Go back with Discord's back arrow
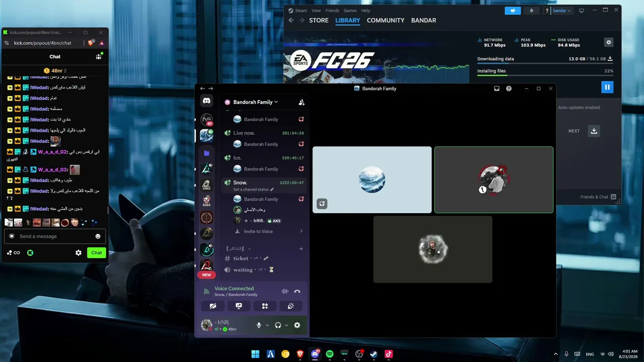The image size is (644, 362). 202,88
